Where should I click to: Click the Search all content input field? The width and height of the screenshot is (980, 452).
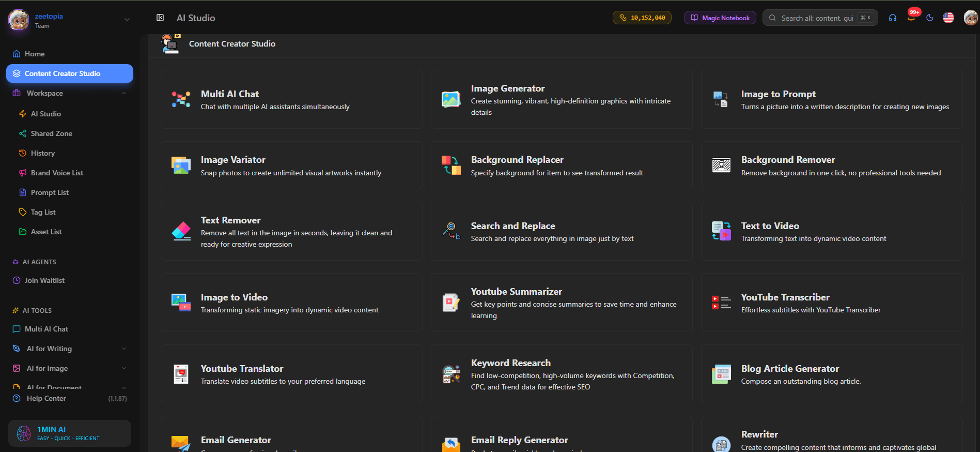(820, 18)
